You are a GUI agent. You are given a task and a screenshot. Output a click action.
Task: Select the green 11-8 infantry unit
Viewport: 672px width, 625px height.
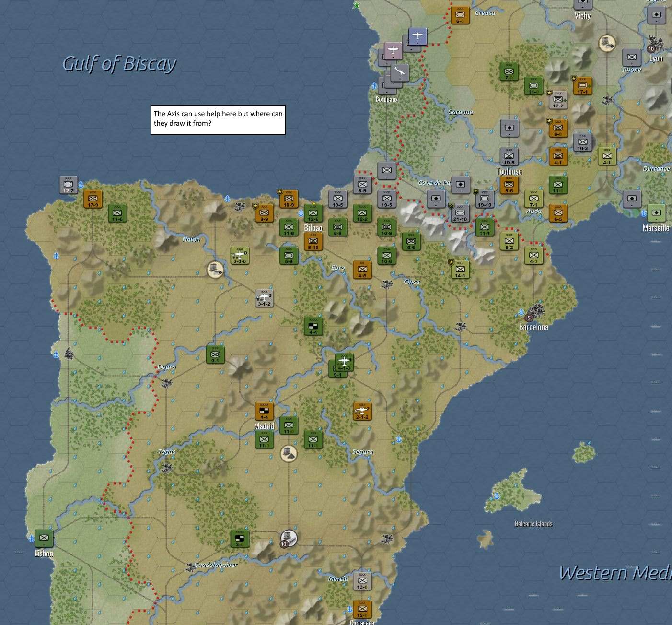click(289, 227)
